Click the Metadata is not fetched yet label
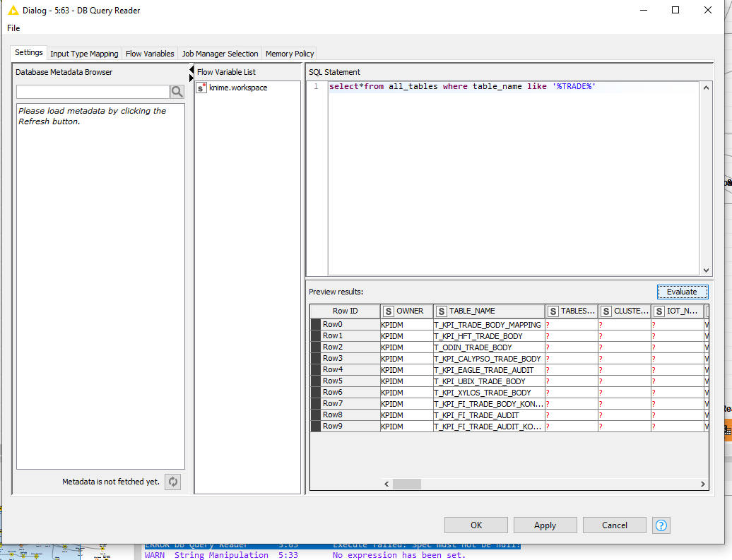The image size is (732, 560). coord(111,482)
